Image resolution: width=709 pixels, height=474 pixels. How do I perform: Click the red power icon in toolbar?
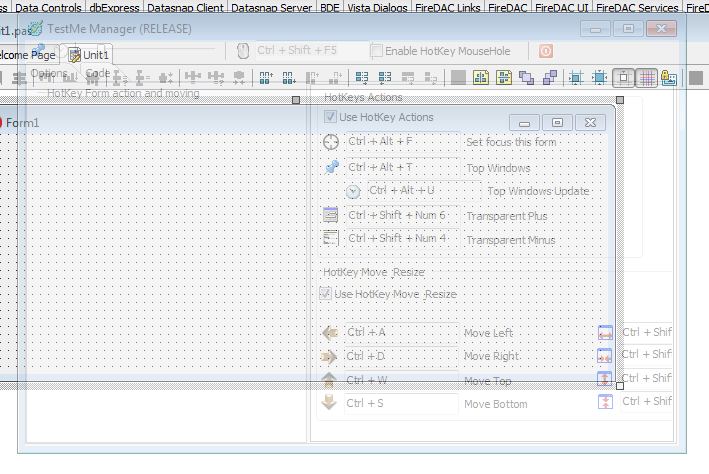click(546, 50)
